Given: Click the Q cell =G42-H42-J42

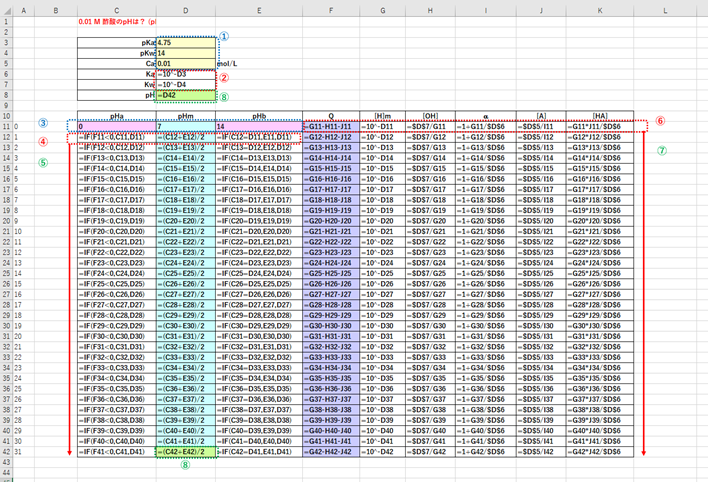Looking at the screenshot, I should pos(331,452).
